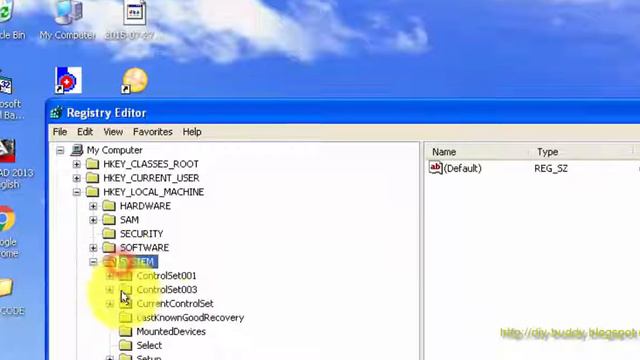
Task: Click the HKEY_LOCAL_MACHINE folder icon
Action: [x=93, y=192]
